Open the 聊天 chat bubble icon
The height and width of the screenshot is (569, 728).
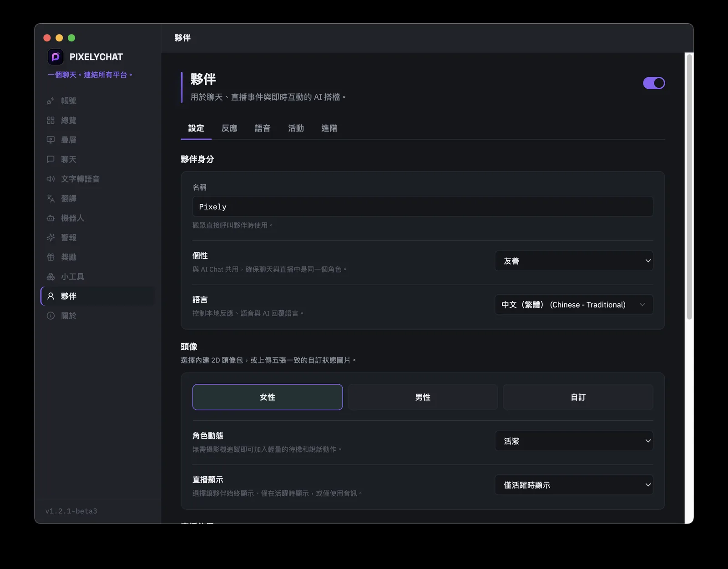(51, 160)
